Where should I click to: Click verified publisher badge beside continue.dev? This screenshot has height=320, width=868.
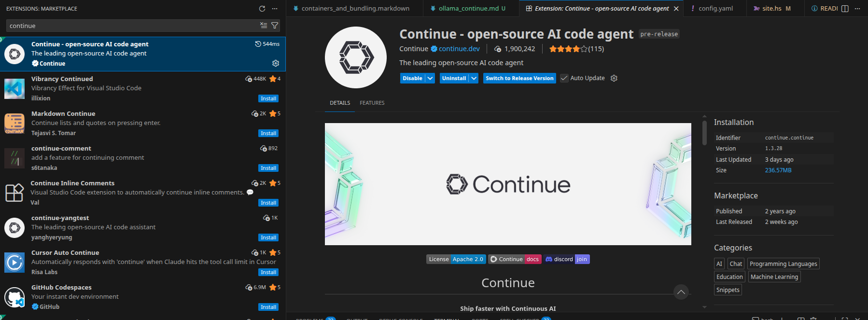click(434, 49)
